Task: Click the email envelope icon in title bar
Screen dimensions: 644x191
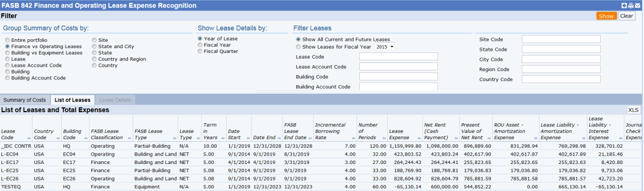Action: pos(638,5)
